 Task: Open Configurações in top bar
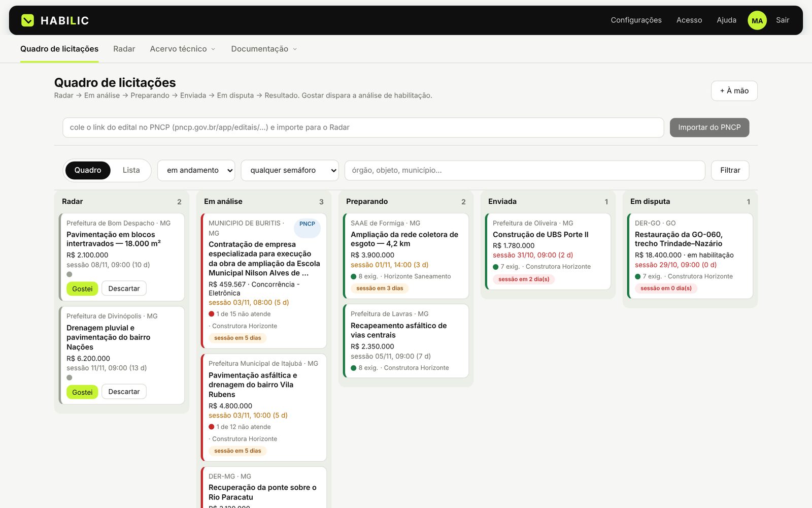pyautogui.click(x=636, y=20)
